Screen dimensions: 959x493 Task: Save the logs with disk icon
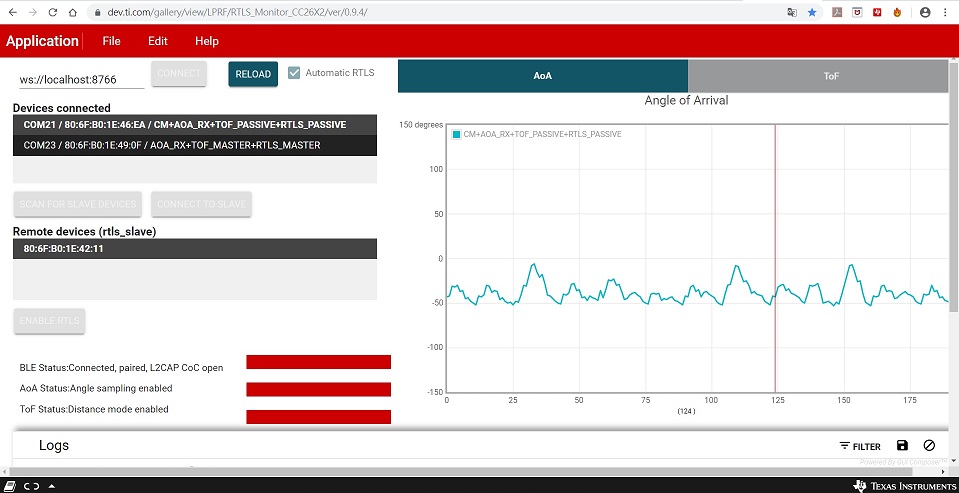(902, 446)
